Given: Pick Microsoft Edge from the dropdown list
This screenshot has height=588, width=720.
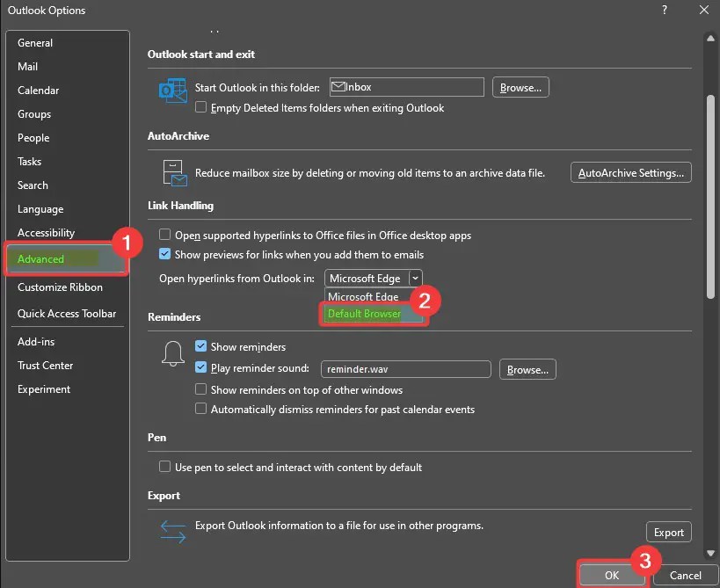Looking at the screenshot, I should pos(363,296).
